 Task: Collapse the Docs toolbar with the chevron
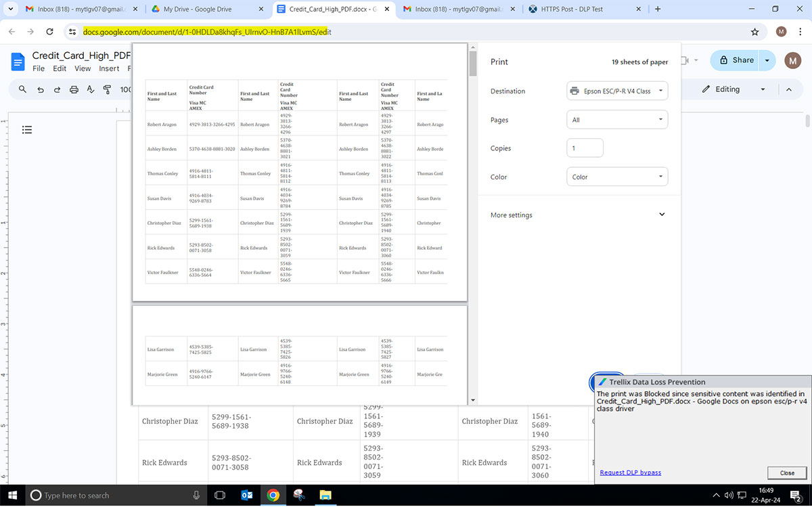click(788, 89)
